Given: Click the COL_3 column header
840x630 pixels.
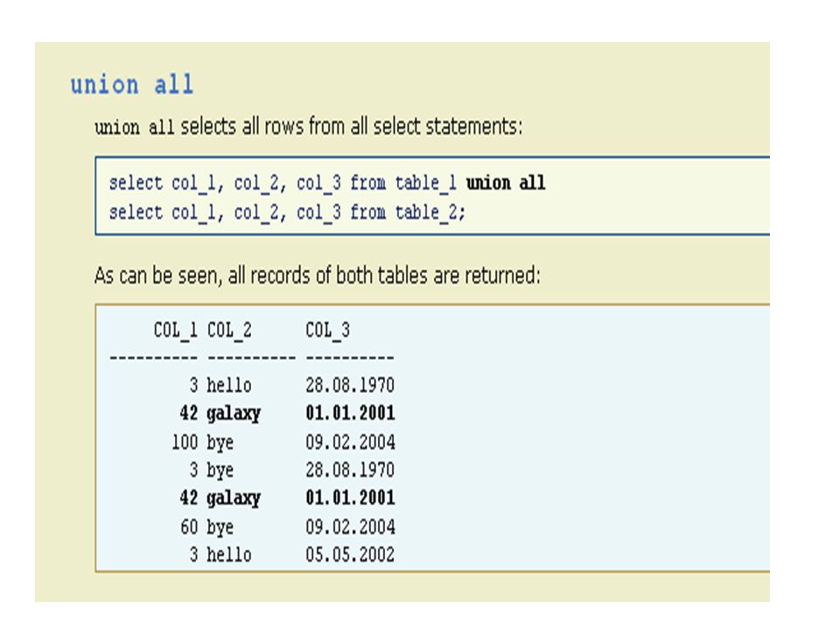Looking at the screenshot, I should pos(327,330).
